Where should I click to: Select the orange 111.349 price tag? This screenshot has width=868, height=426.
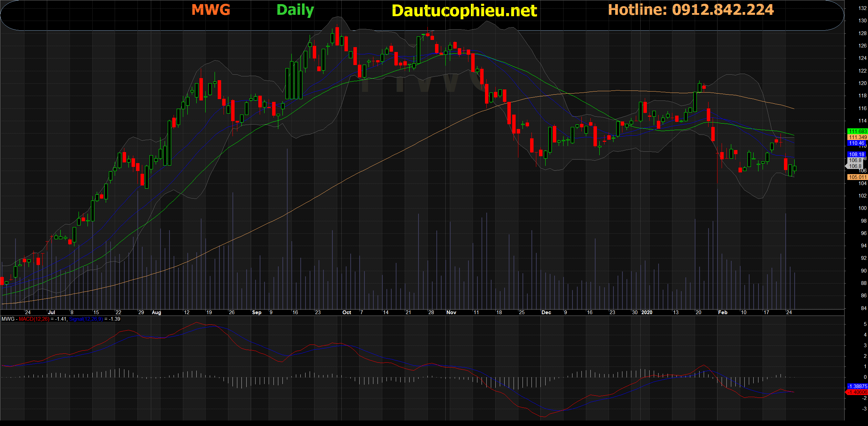click(857, 137)
